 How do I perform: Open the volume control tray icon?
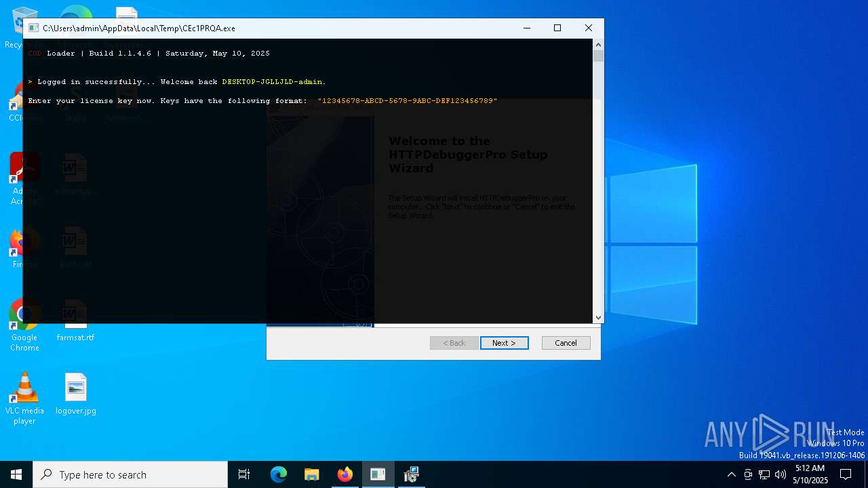(781, 474)
